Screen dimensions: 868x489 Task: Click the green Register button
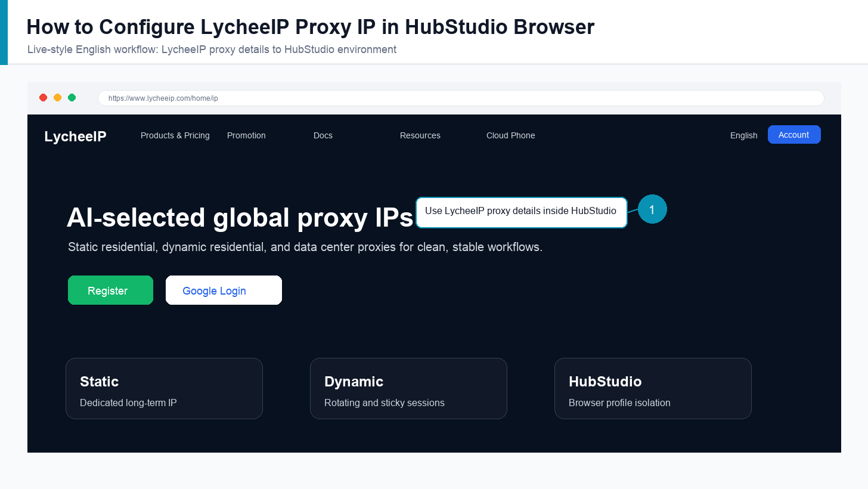[110, 290]
